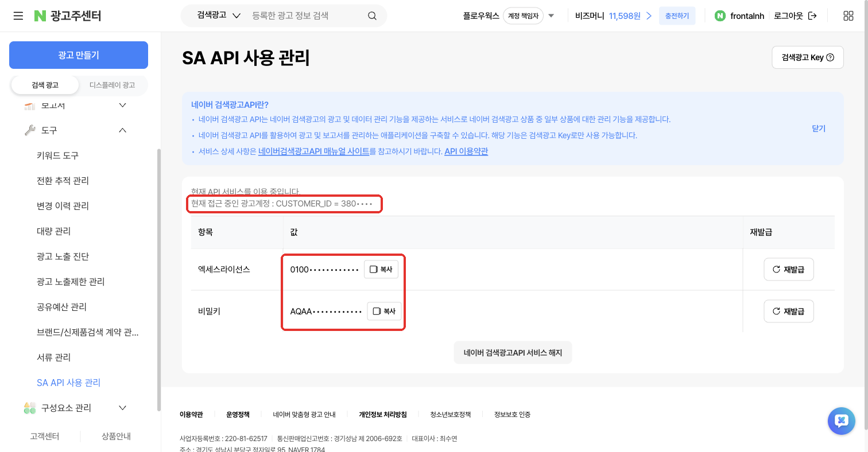The height and width of the screenshot is (452, 868).
Task: Click the CUSTOMER_ID = 380 text
Action: (324, 204)
